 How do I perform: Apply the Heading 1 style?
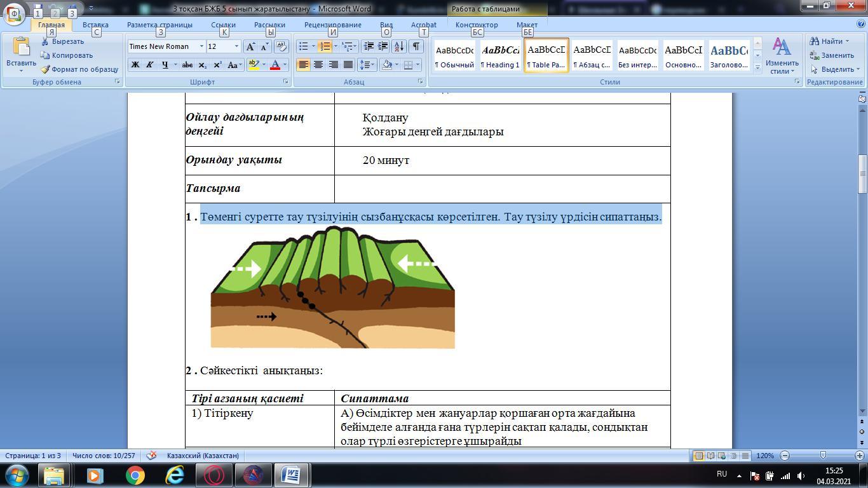pos(500,56)
